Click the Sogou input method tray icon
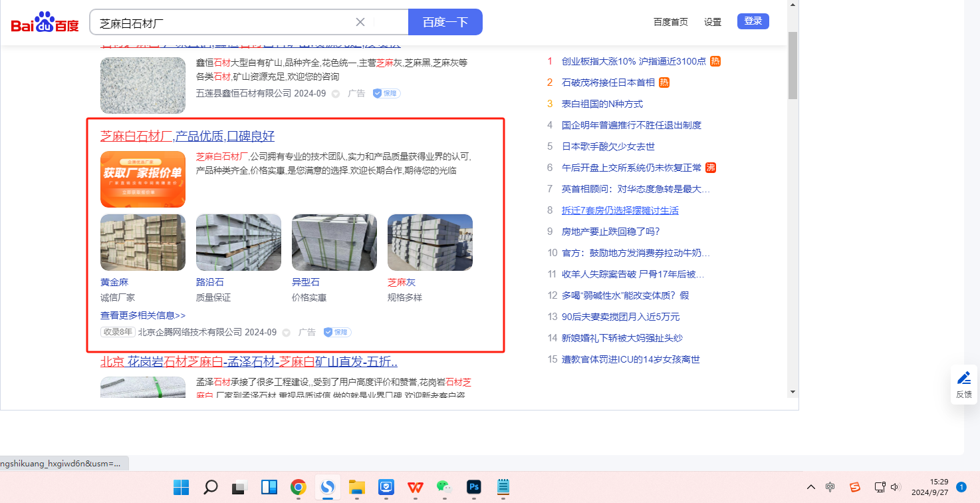 pyautogui.click(x=855, y=487)
